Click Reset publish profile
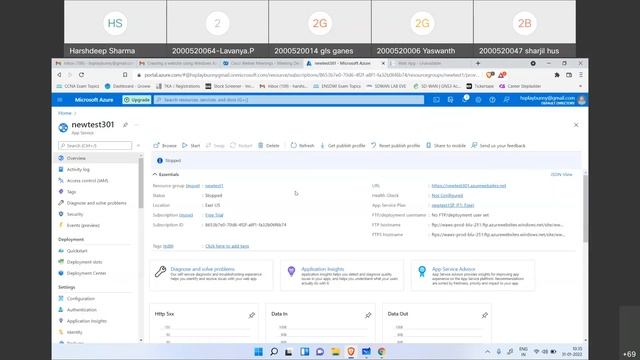640x360 pixels. click(x=396, y=146)
